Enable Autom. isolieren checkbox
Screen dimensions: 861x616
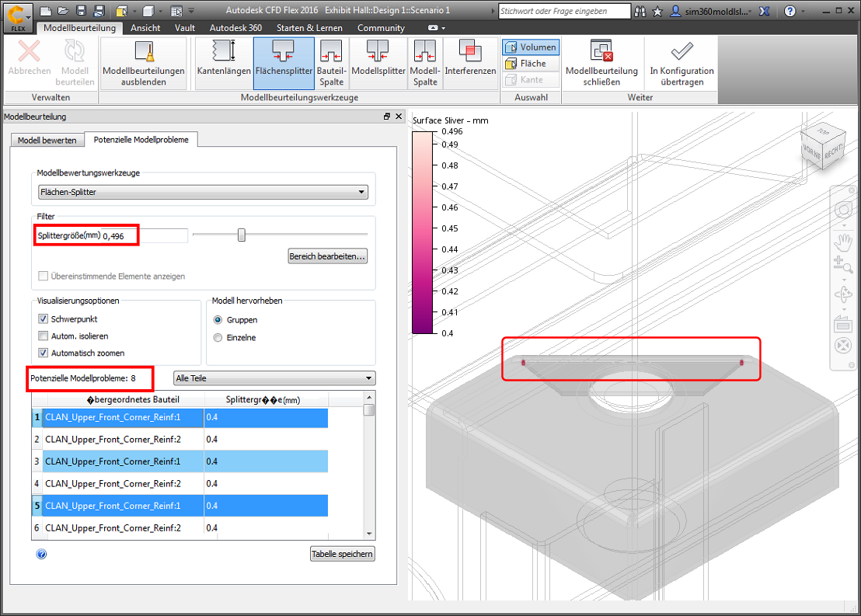click(x=43, y=336)
